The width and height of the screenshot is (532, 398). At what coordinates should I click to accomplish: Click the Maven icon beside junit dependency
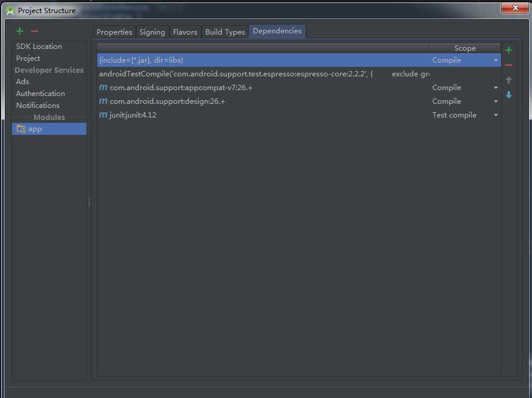click(103, 115)
